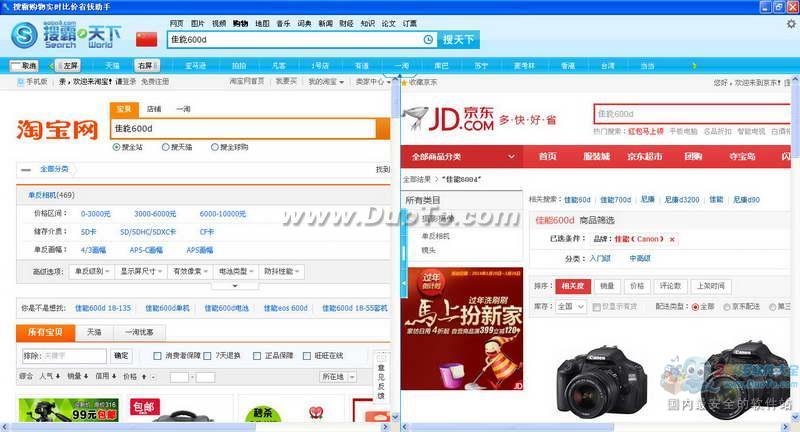
Task: Select 搜全球购 radio option
Action: (x=215, y=147)
